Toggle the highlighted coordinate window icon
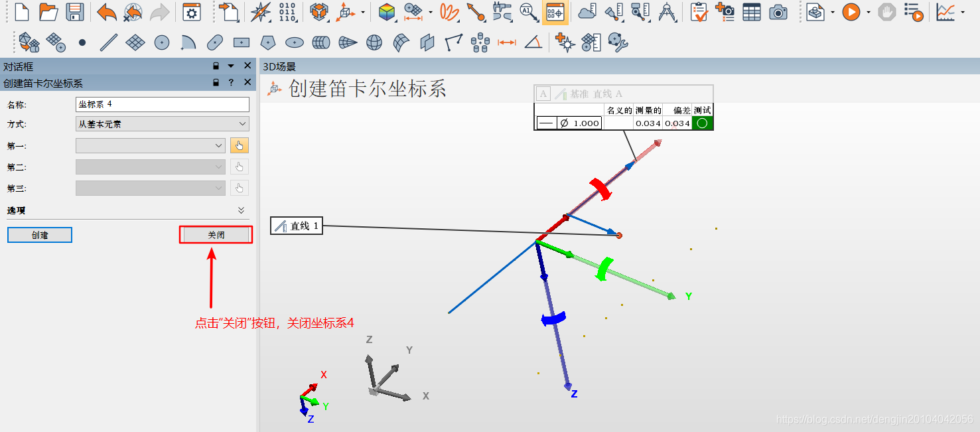This screenshot has height=432, width=980. pos(555,12)
